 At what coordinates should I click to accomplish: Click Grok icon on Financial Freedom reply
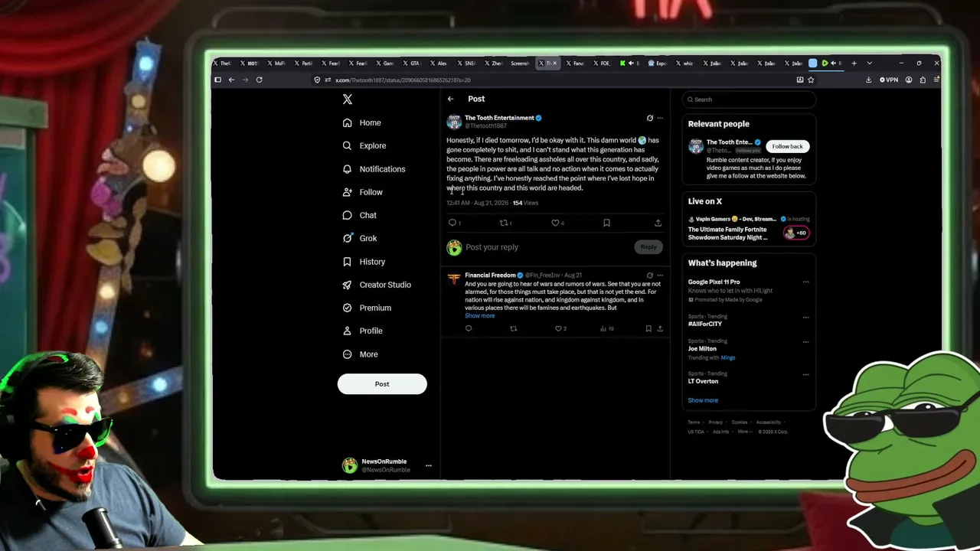point(650,275)
